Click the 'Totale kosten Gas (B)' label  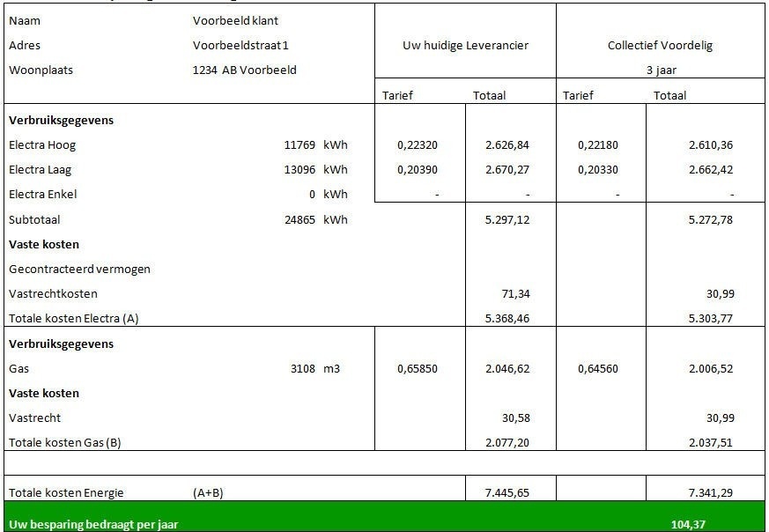click(x=64, y=442)
